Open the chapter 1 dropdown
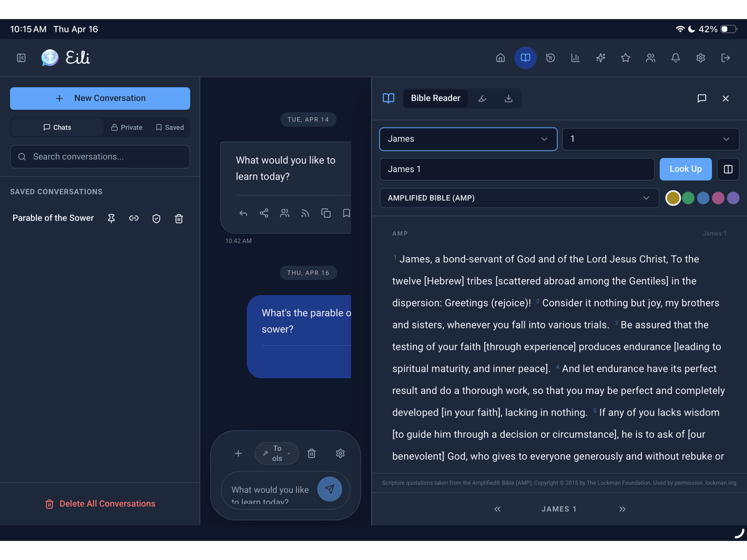The height and width of the screenshot is (560, 747). pos(650,139)
